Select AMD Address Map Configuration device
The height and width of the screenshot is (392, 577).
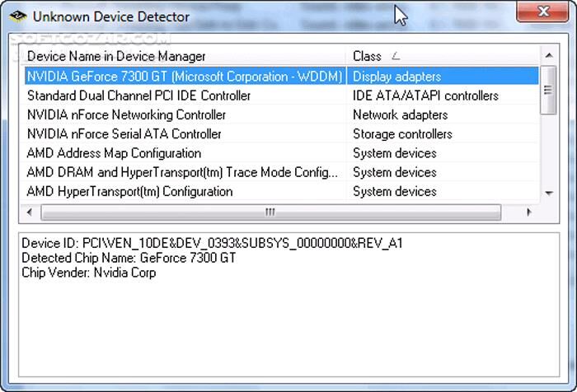click(114, 153)
